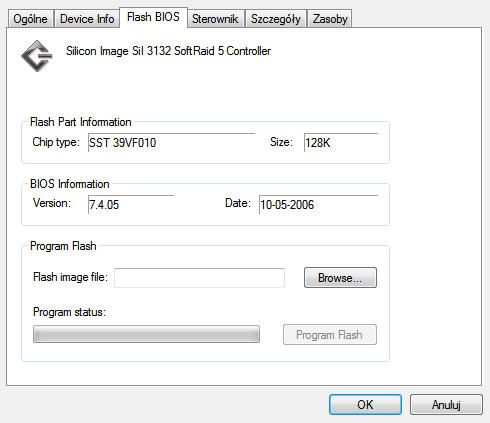Click the Chip type field showing SST 39VF010

[171, 143]
